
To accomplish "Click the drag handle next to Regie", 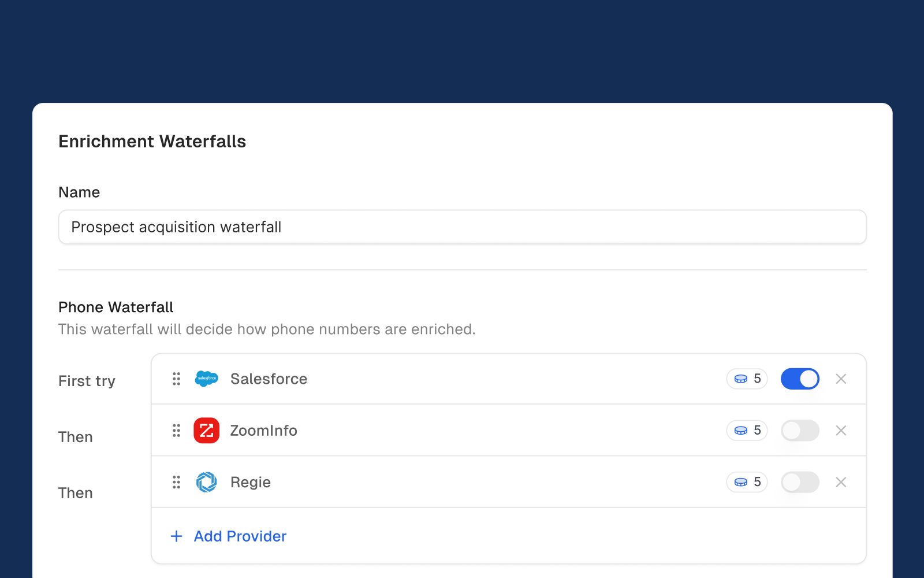I will tap(176, 482).
